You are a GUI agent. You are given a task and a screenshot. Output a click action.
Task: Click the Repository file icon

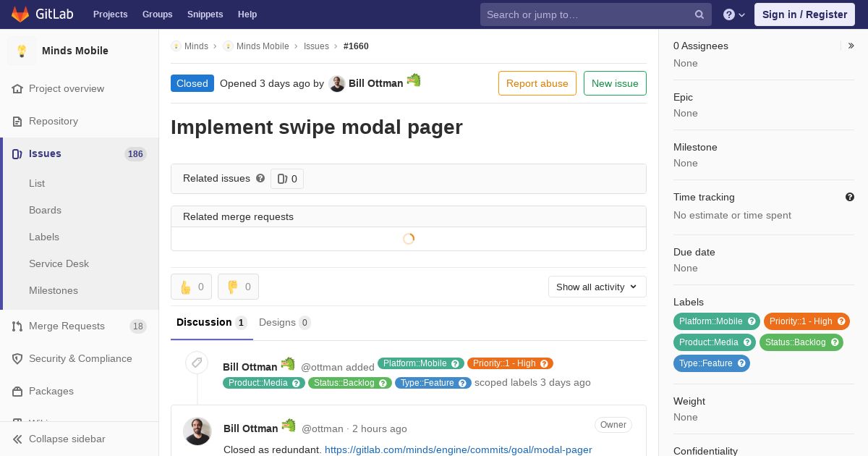[17, 121]
